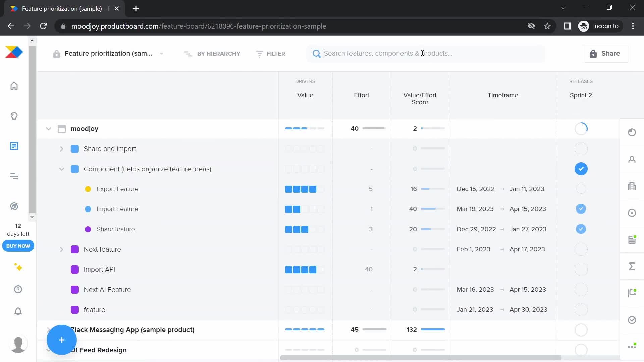Screen dimensions: 644x362
Task: Open the Portal compass icon
Action: click(x=14, y=206)
